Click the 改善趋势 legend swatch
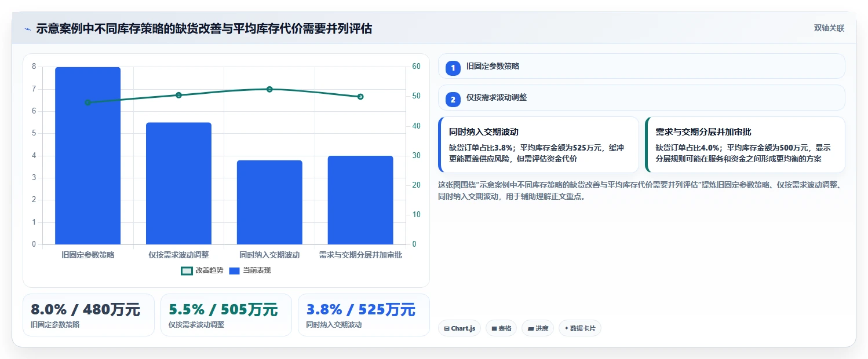Image resolution: width=868 pixels, height=359 pixels. point(187,270)
